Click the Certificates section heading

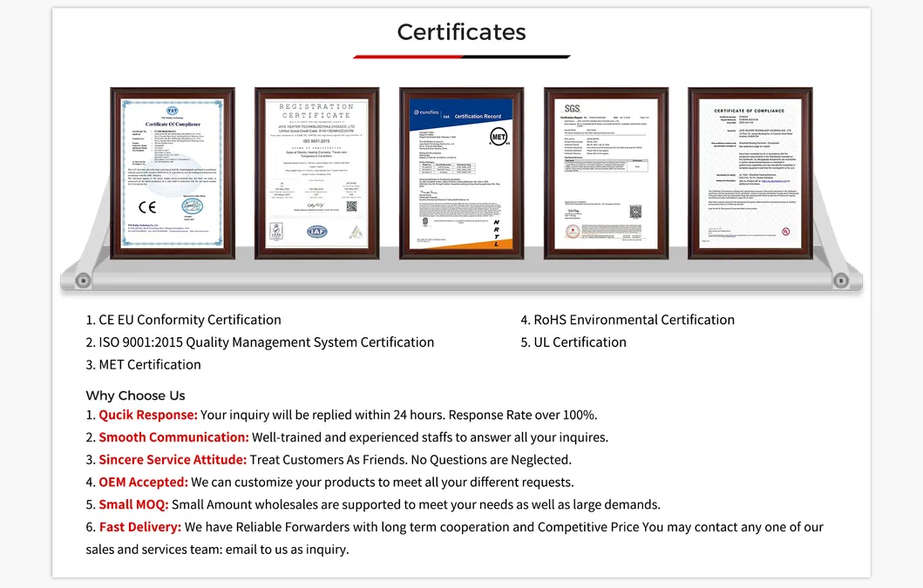tap(461, 32)
